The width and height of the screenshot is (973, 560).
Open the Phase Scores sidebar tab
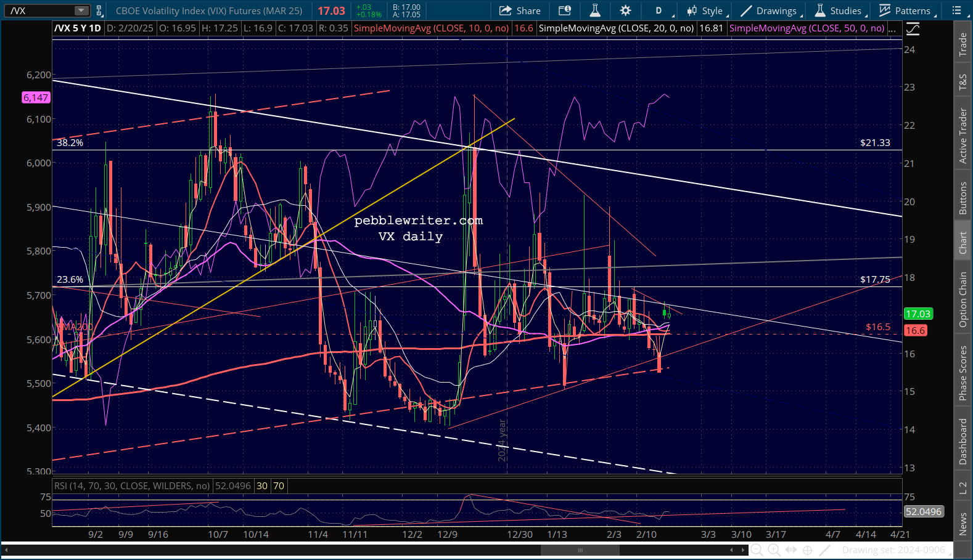point(963,373)
